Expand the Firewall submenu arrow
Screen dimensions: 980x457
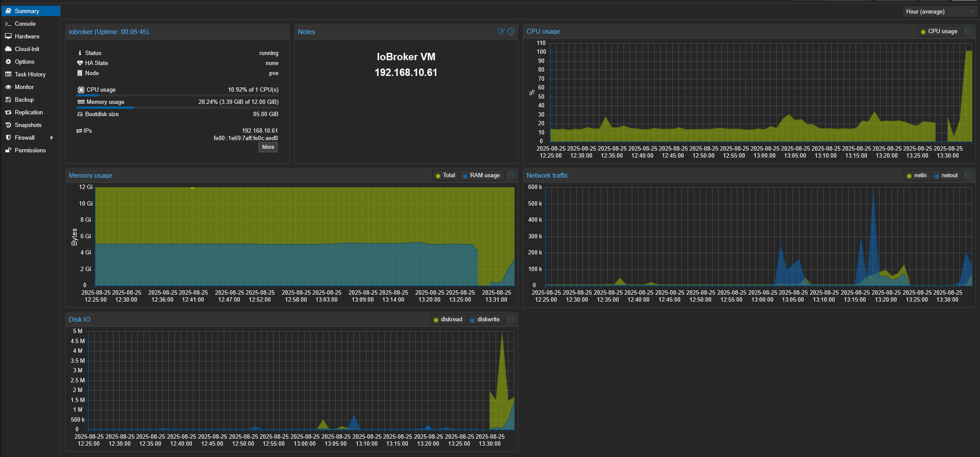pyautogui.click(x=52, y=137)
